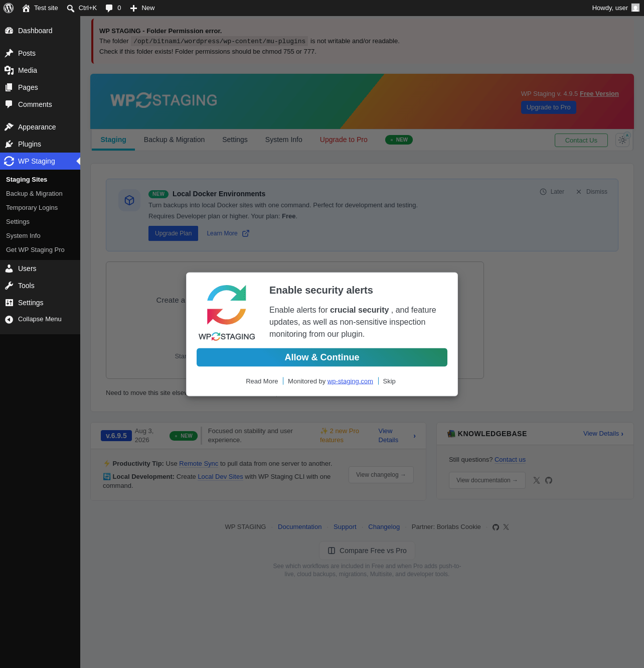This screenshot has width=644, height=668.
Task: Click the Upgrade to Pro banner button
Action: pyautogui.click(x=549, y=107)
